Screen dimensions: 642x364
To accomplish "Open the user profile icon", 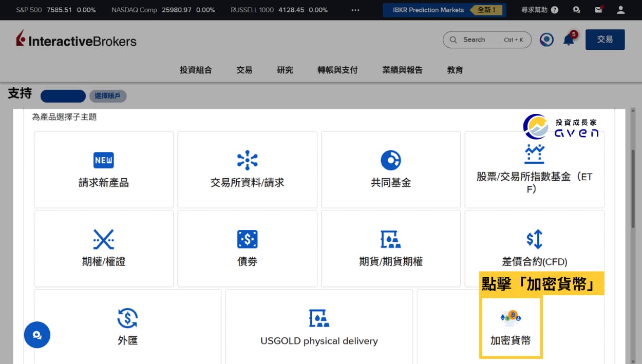I will pos(621,10).
